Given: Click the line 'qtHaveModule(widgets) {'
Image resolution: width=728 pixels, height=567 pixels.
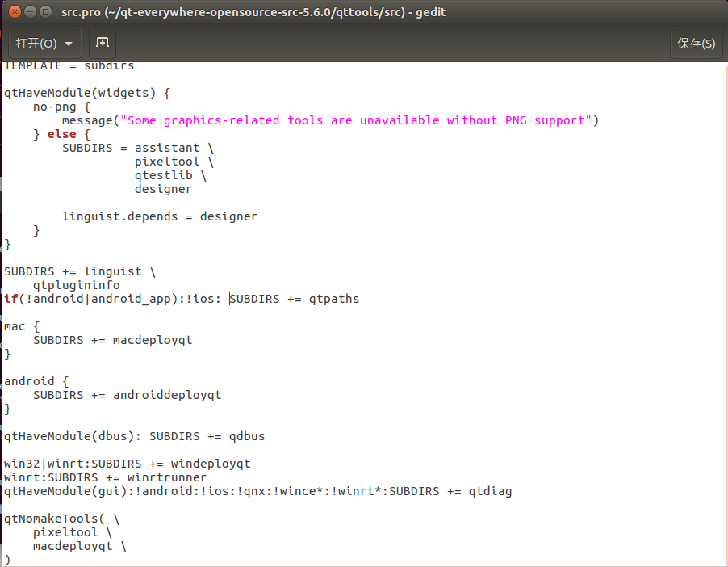Looking at the screenshot, I should (87, 93).
